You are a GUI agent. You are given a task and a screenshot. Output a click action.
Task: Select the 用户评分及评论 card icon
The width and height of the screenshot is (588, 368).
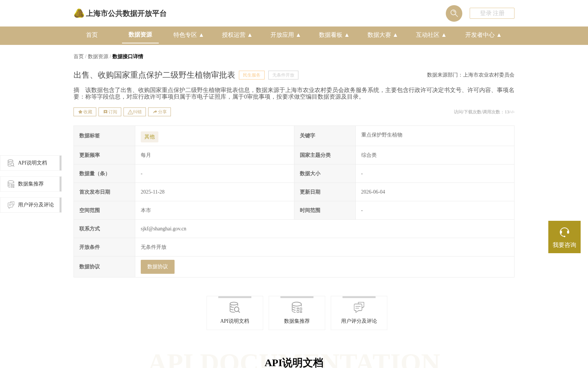359,307
